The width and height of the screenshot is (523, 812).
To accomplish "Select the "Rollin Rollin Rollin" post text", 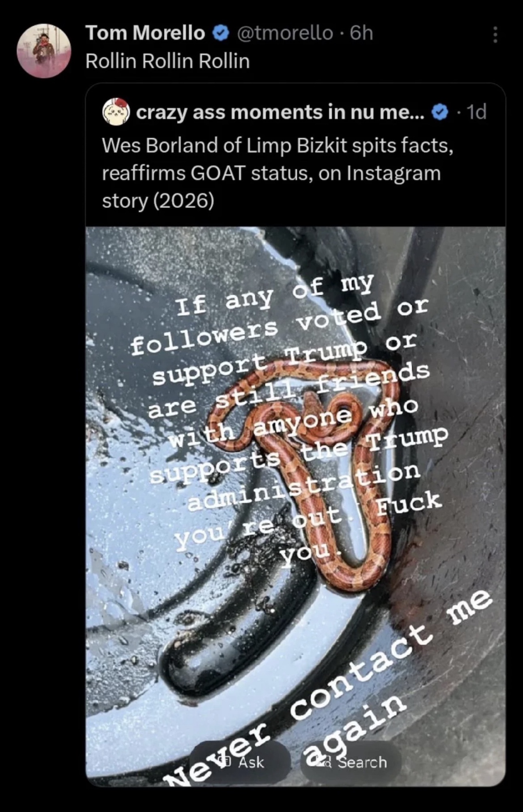I will [168, 61].
